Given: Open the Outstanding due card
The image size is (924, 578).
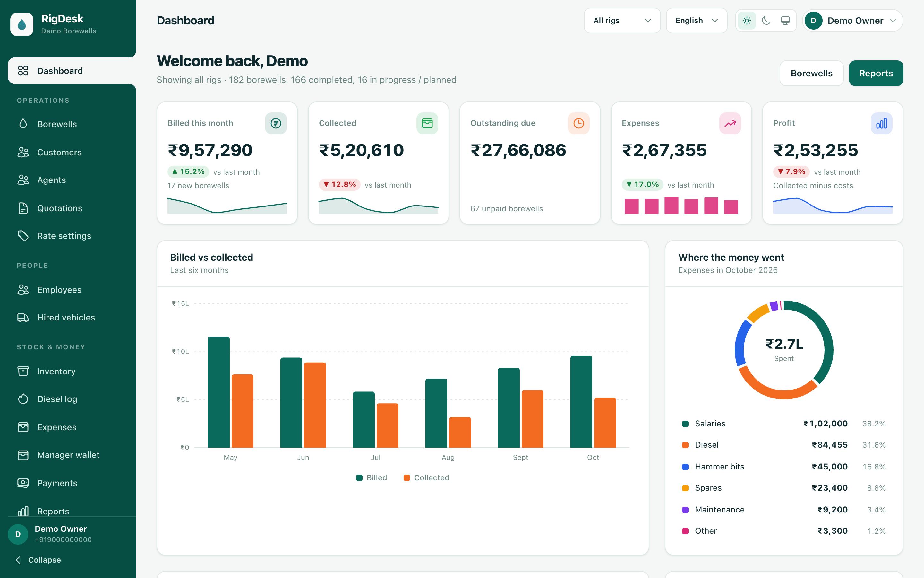Looking at the screenshot, I should (530, 163).
